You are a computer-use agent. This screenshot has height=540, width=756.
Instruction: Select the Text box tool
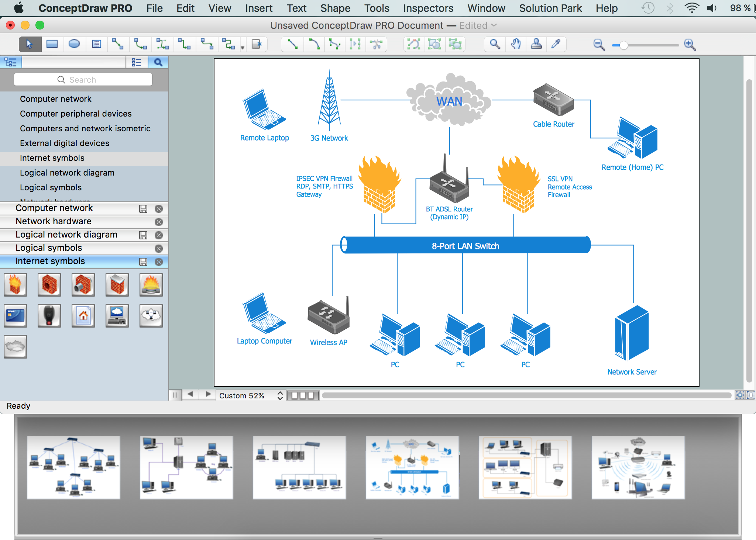coord(96,44)
